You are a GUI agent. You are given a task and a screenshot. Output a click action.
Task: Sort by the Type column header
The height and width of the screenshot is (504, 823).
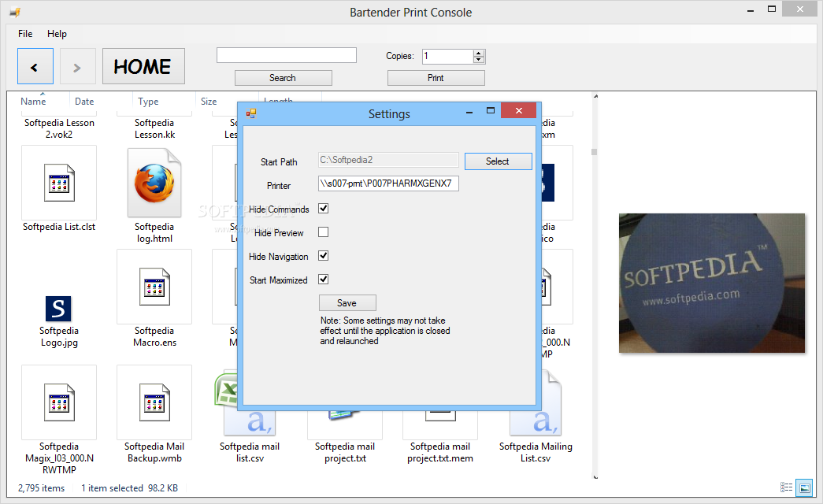pos(148,102)
